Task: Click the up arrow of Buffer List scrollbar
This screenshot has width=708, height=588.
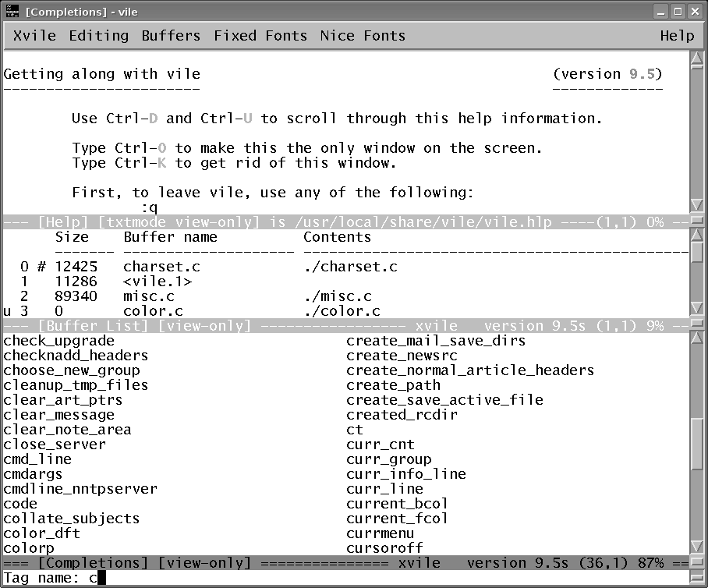Action: [x=696, y=235]
